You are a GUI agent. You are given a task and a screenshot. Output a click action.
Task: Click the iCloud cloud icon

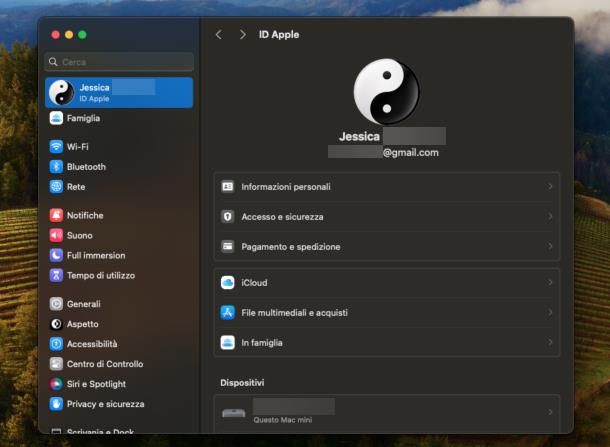[228, 283]
